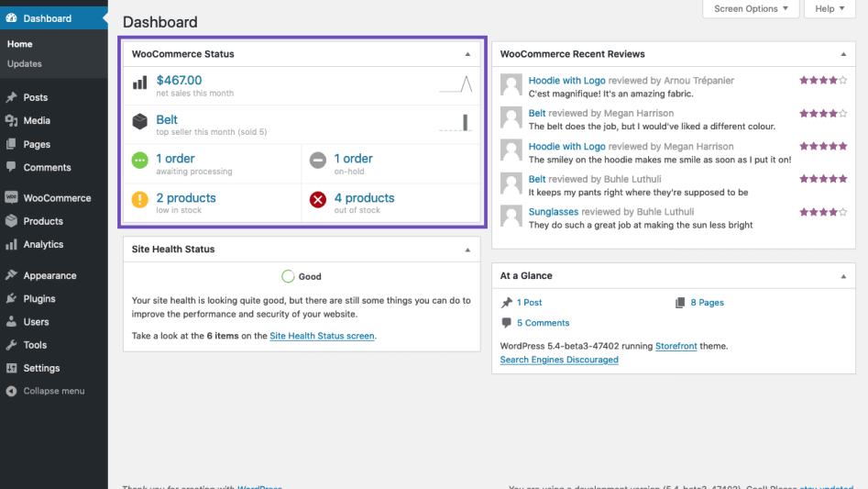Collapse the At a Glance panel
Viewport: 868px width, 489px height.
coord(843,276)
